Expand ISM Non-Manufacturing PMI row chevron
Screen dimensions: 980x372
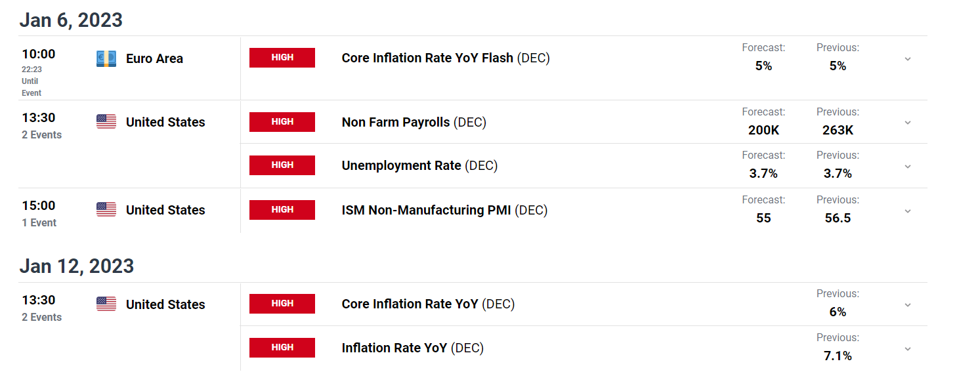(908, 211)
